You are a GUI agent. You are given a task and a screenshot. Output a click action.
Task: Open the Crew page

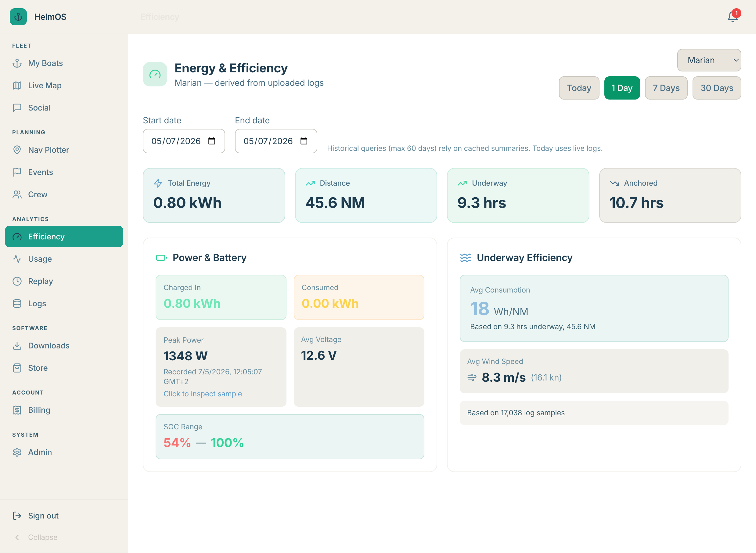(x=64, y=195)
